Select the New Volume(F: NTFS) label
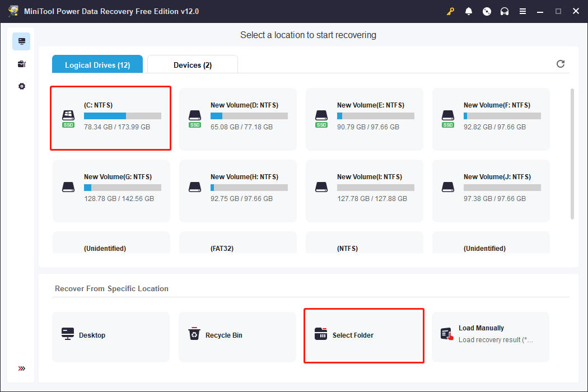The height and width of the screenshot is (392, 588). (x=497, y=105)
